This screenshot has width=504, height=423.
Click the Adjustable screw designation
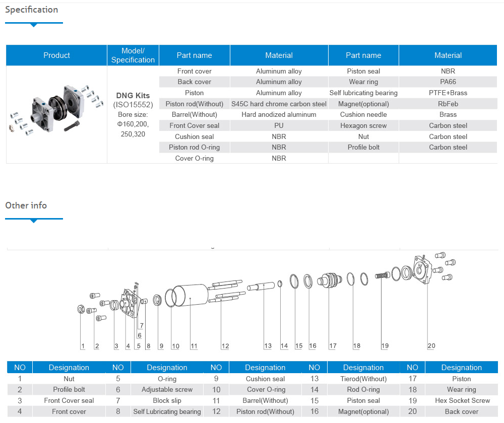pos(167,390)
